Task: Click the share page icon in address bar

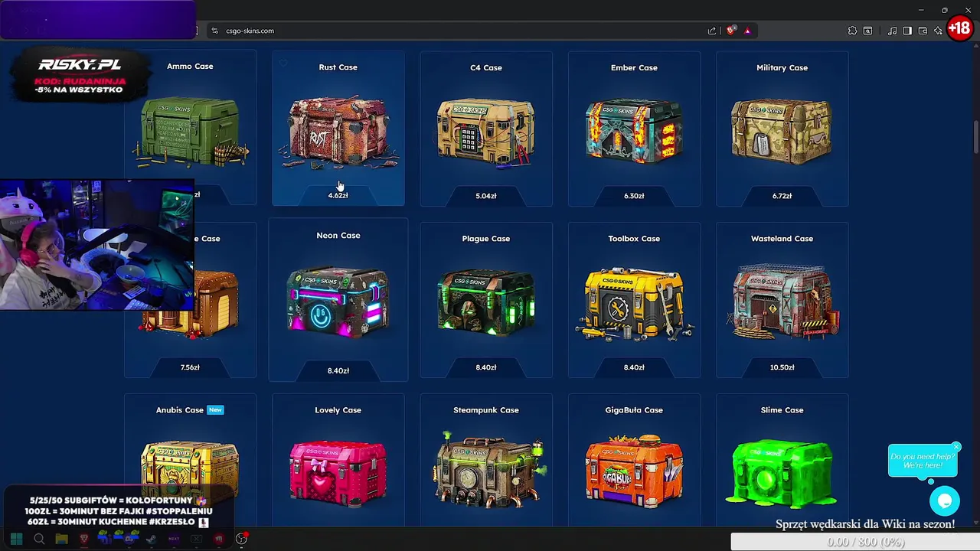Action: (712, 31)
